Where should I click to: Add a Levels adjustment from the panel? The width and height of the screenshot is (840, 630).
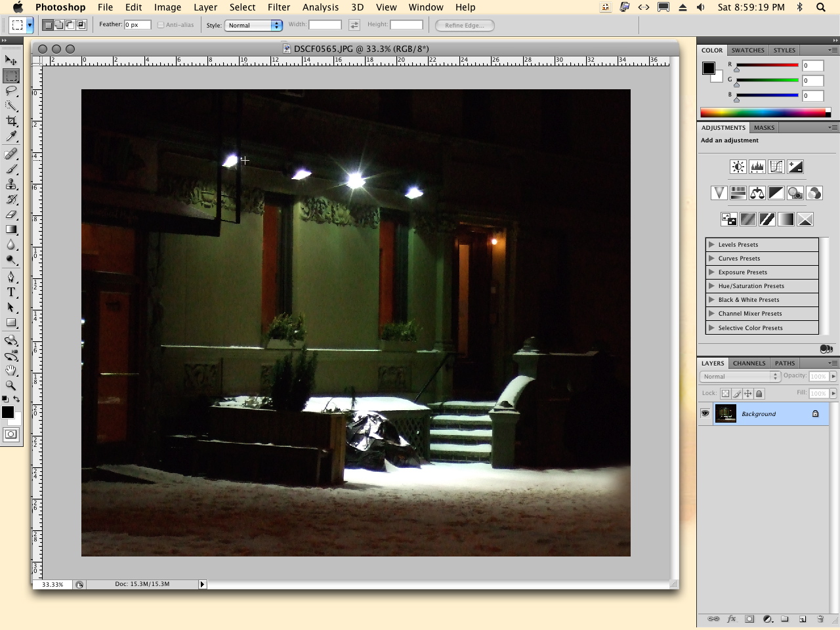(757, 167)
